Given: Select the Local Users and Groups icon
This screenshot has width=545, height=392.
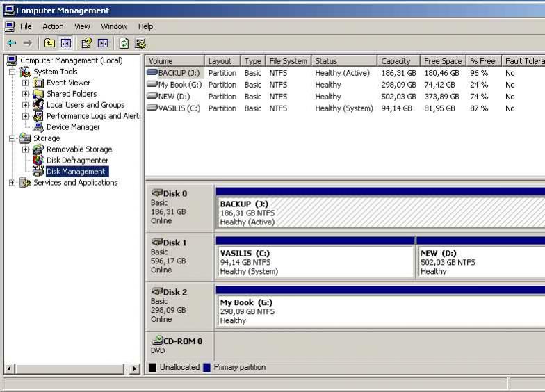Looking at the screenshot, I should click(x=38, y=105).
